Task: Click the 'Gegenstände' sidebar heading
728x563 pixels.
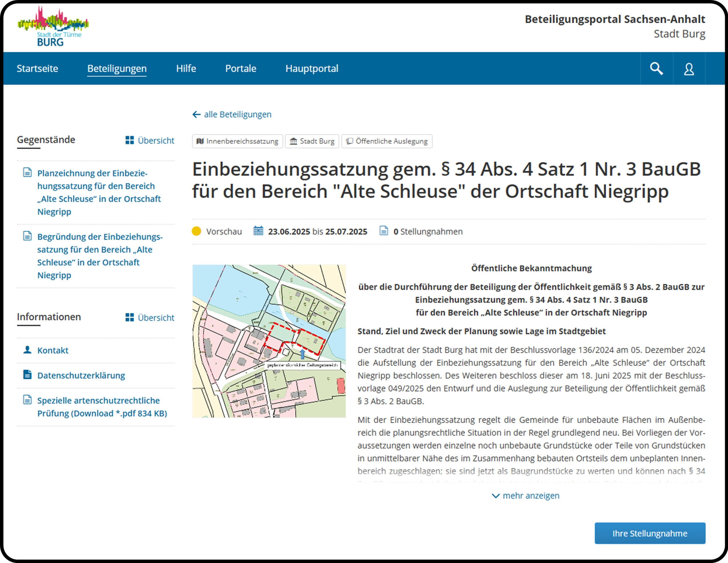Action: click(x=46, y=140)
